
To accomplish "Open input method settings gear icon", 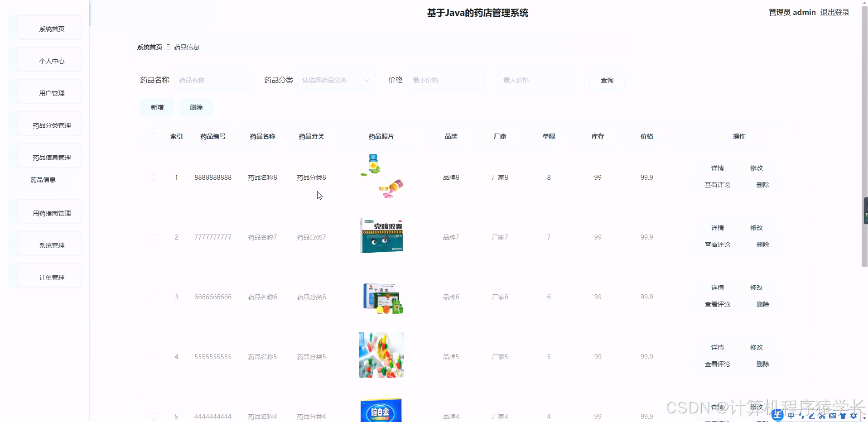I will pyautogui.click(x=854, y=415).
